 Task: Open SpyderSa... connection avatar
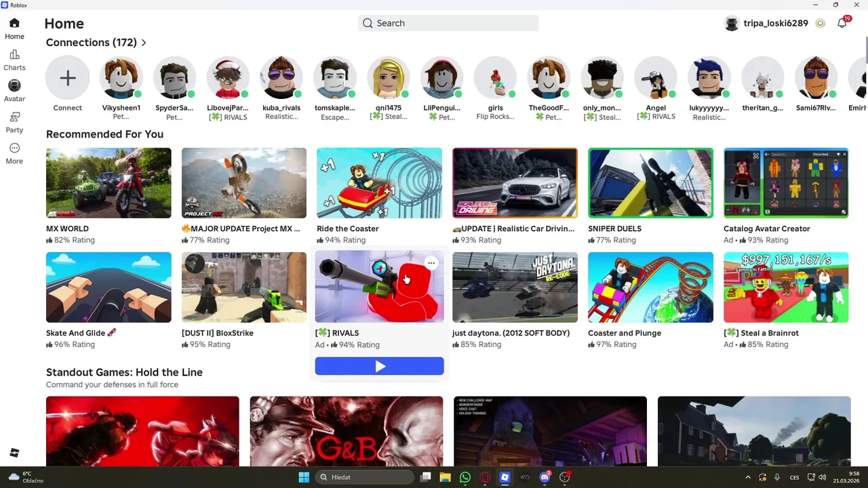pos(174,78)
